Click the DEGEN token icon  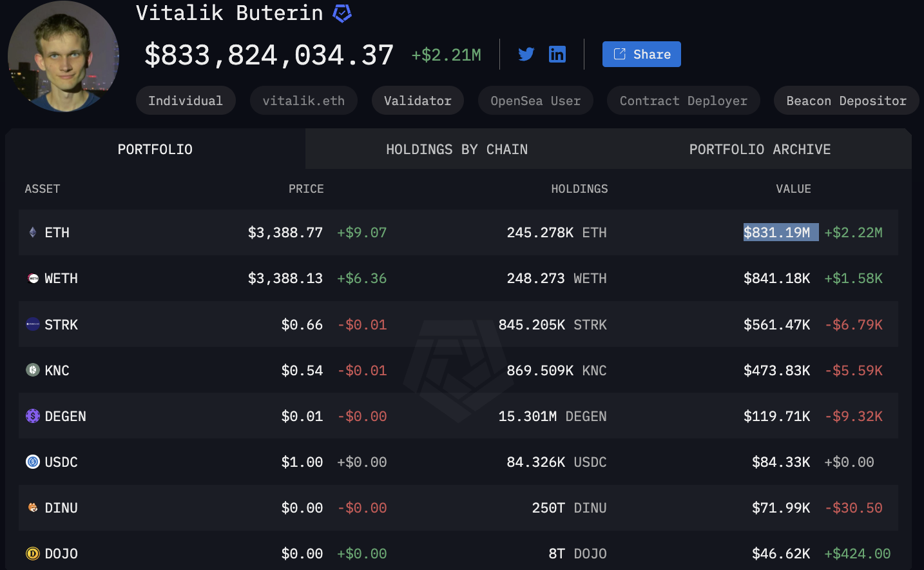(33, 416)
